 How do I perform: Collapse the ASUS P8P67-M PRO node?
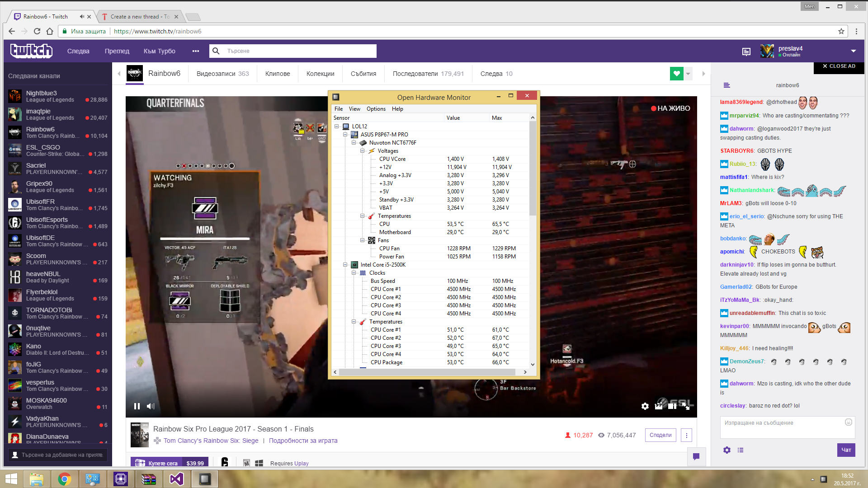pos(345,135)
